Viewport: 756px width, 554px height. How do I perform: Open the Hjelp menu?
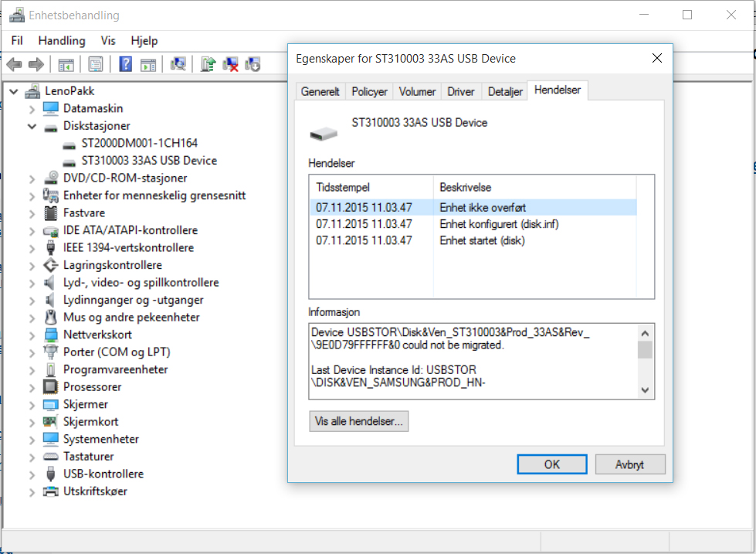pos(144,40)
